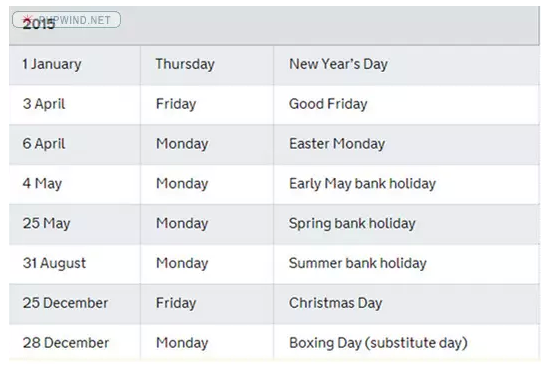546x373 pixels.
Task: Click the Easter Monday entry
Action: 337,144
